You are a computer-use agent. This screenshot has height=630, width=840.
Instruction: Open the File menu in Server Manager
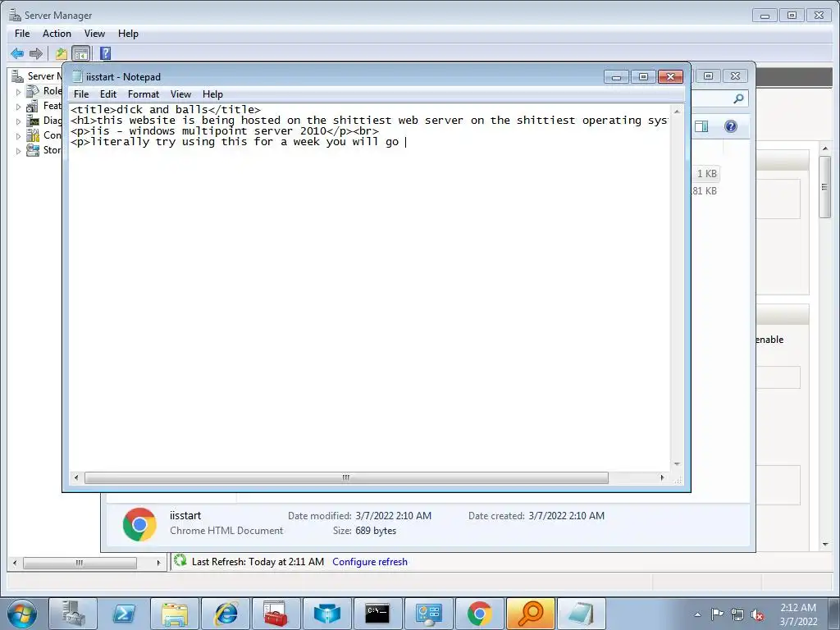[x=22, y=33]
